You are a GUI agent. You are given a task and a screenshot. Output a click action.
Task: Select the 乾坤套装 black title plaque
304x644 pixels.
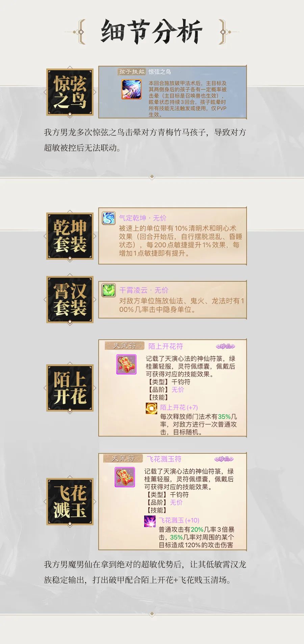[70, 236]
